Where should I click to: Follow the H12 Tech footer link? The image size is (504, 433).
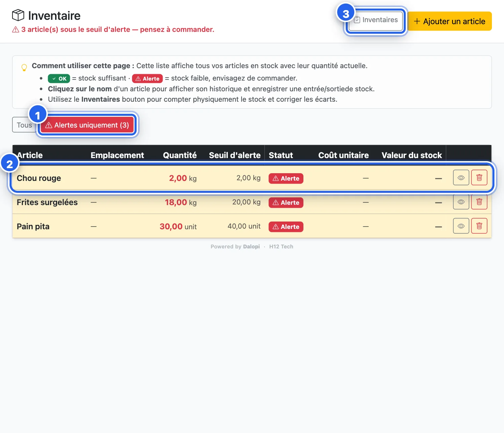click(281, 246)
